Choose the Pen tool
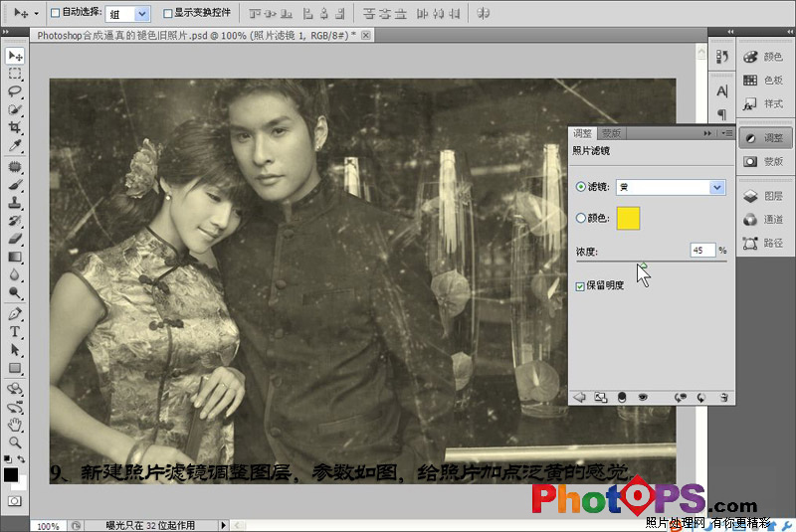Image resolution: width=796 pixels, height=532 pixels. (x=15, y=313)
